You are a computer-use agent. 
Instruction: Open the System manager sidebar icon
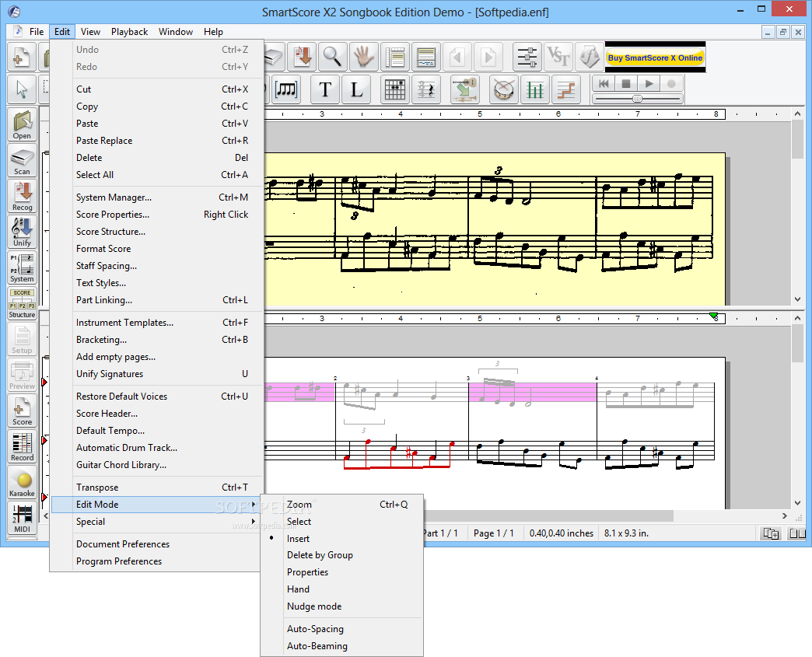[23, 267]
